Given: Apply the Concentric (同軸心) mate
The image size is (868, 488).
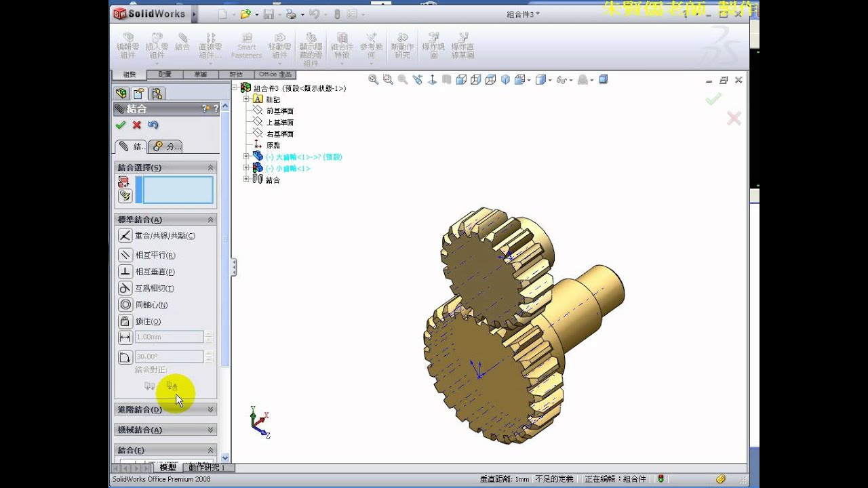Looking at the screenshot, I should (x=125, y=304).
